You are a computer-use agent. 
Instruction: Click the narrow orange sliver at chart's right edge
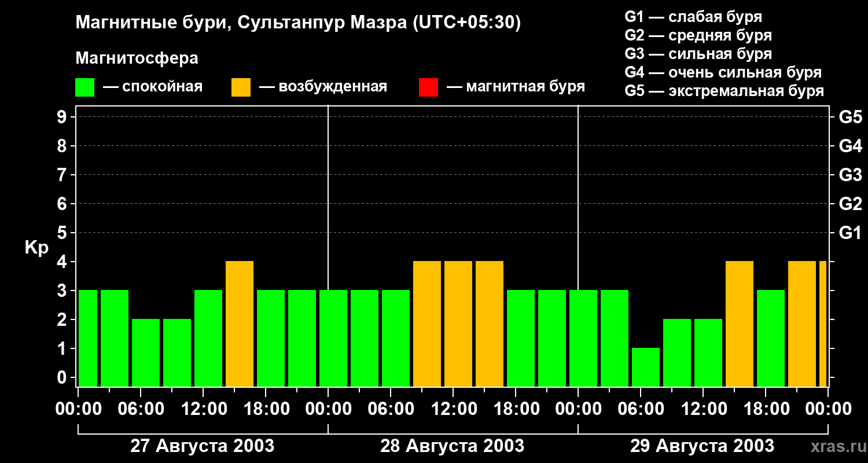point(823,324)
